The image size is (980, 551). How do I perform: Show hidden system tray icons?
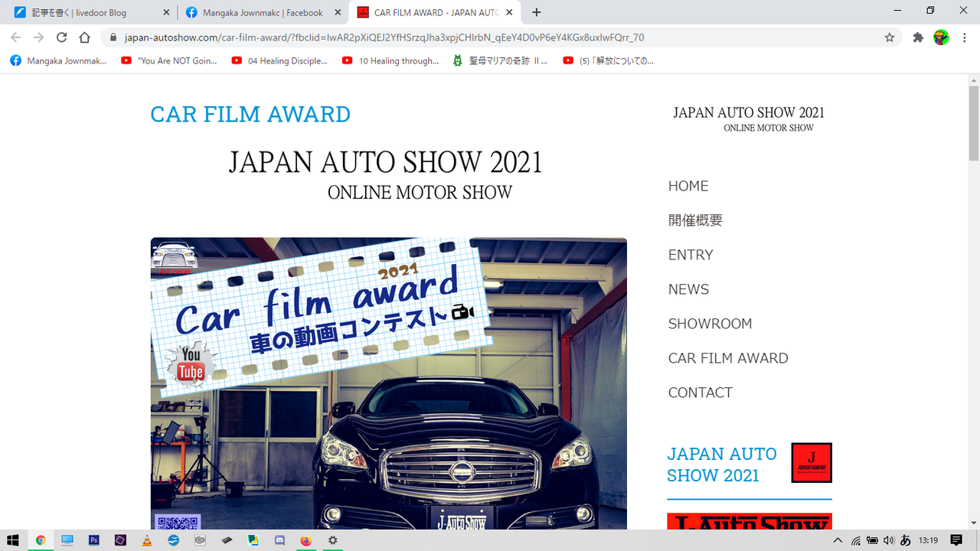tap(839, 540)
